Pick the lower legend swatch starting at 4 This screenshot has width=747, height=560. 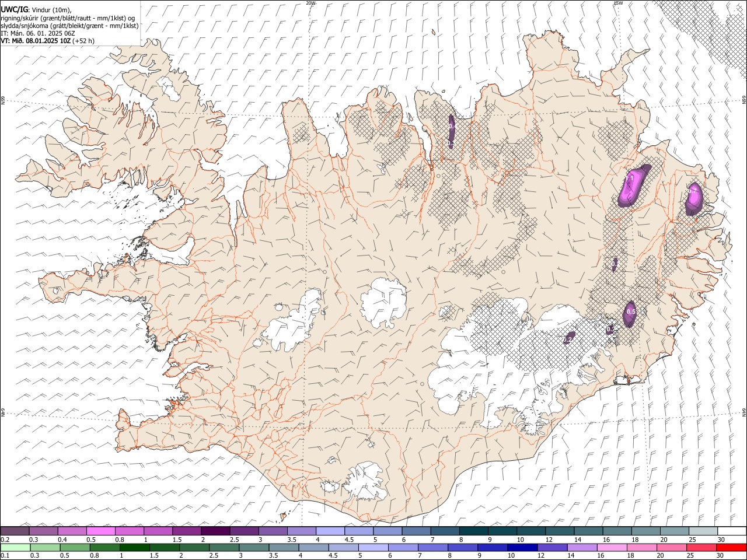tap(313, 547)
